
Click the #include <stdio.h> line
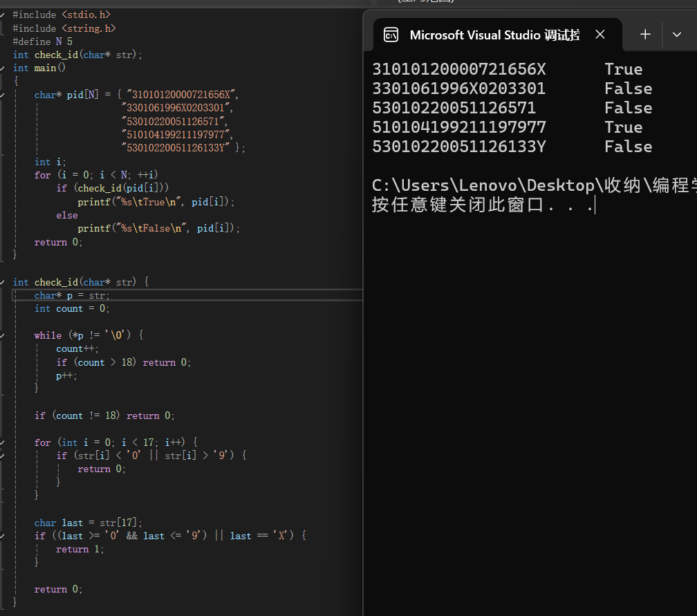[x=62, y=15]
